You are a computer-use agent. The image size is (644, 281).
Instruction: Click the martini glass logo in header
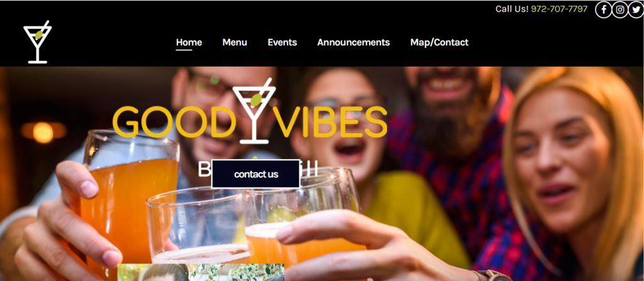pos(37,42)
